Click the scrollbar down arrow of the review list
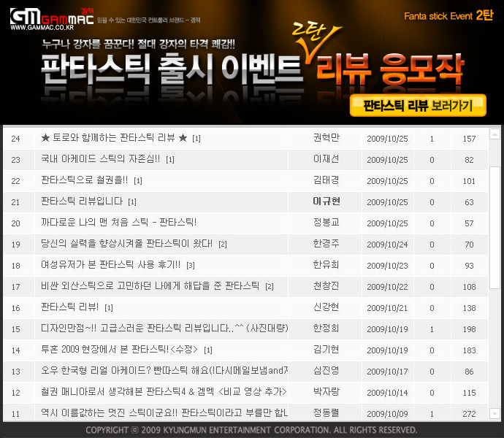Viewport: 504px width, 438px height. 495,414
